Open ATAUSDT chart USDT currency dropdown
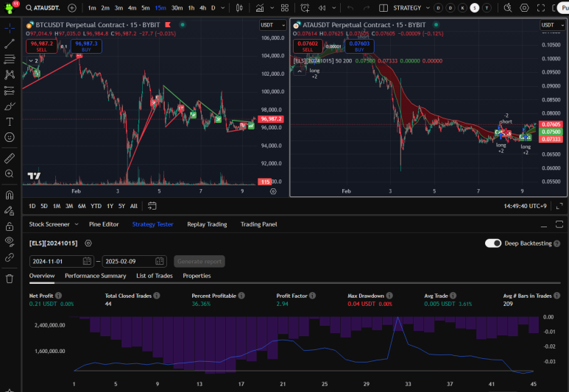The width and height of the screenshot is (569, 392). click(553, 25)
